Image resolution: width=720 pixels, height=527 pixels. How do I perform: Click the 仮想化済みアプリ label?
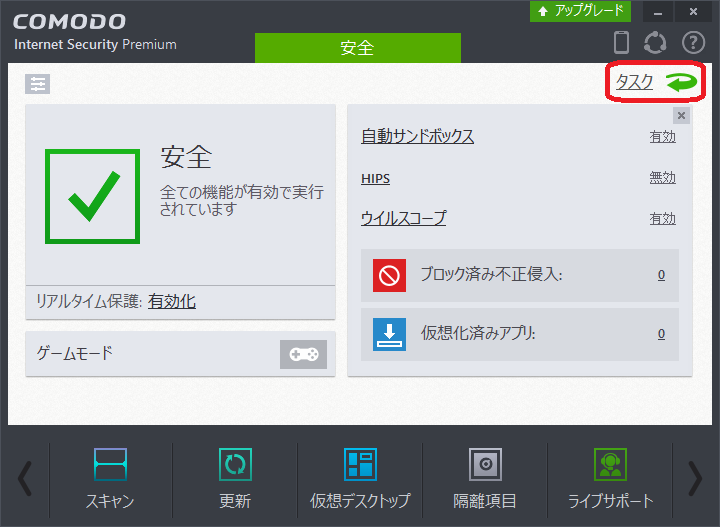[x=478, y=333]
